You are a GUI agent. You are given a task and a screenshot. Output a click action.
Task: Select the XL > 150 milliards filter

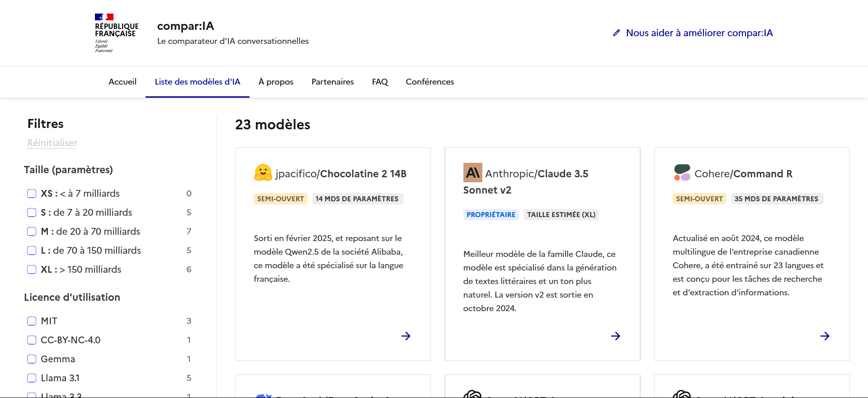[32, 270]
